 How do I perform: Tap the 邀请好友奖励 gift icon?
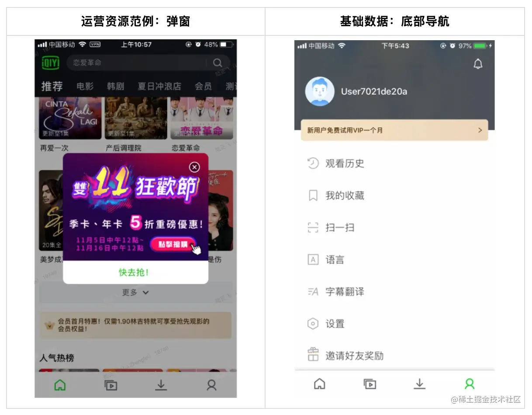313,355
